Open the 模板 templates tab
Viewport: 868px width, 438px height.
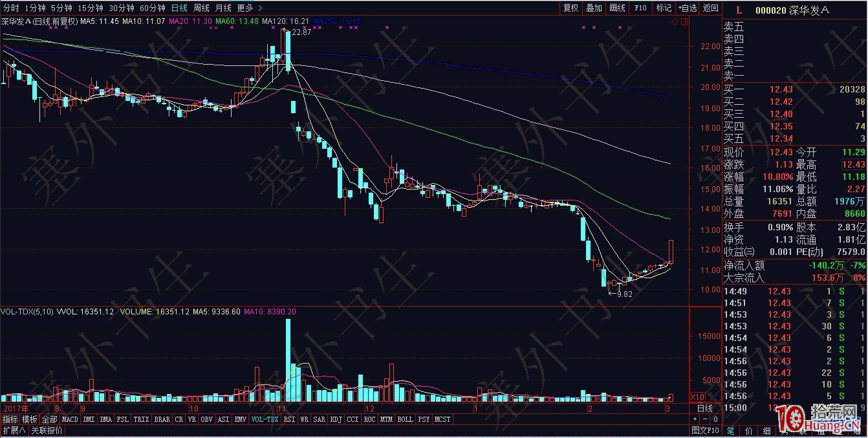coord(30,419)
